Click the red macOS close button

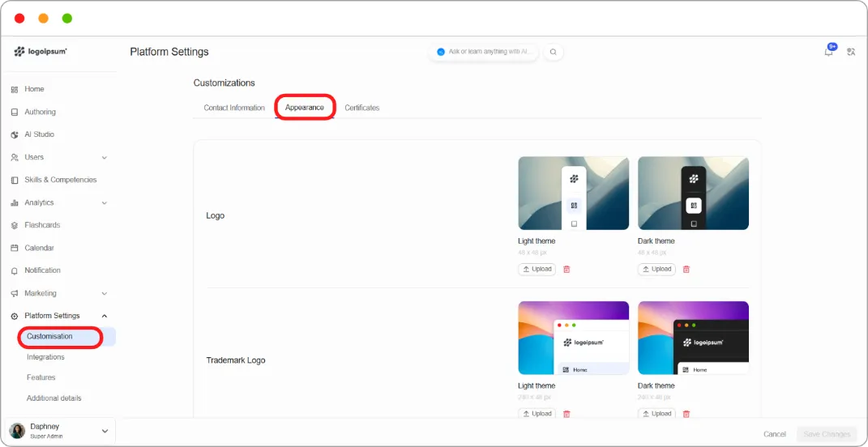click(x=19, y=19)
